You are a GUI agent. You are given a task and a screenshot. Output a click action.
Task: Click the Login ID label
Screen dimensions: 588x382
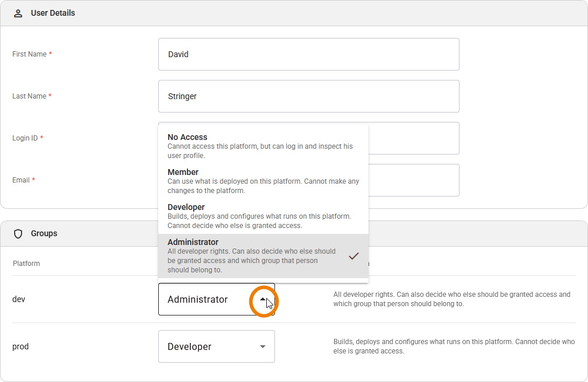(25, 138)
